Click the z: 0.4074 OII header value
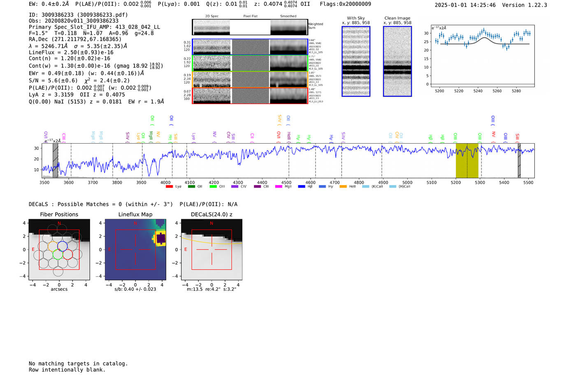The height and width of the screenshot is (392, 576). [282, 4]
